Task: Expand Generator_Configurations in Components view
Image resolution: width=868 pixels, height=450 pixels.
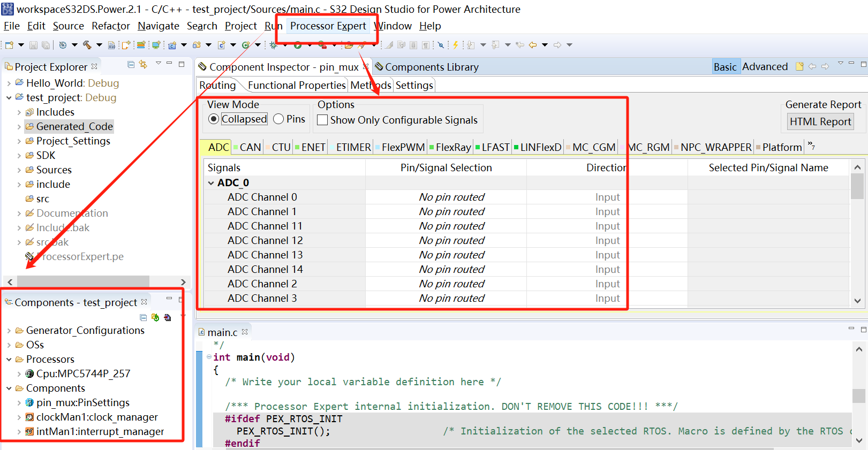Action: [9, 331]
